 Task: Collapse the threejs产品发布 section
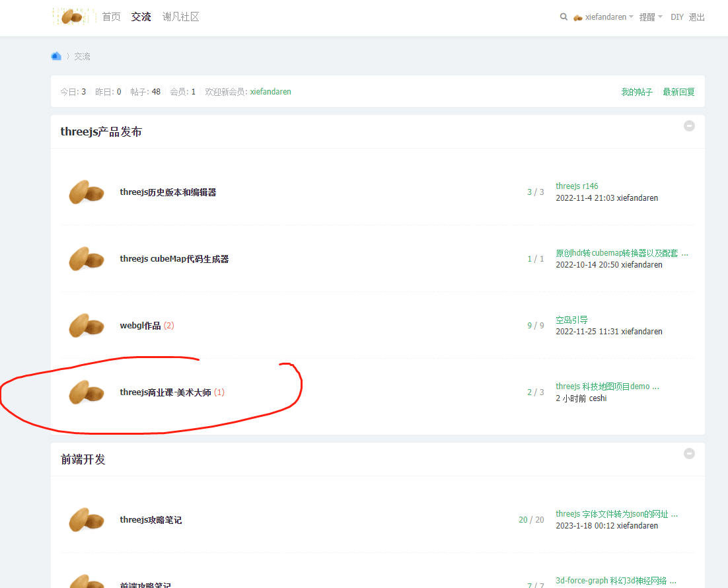689,126
